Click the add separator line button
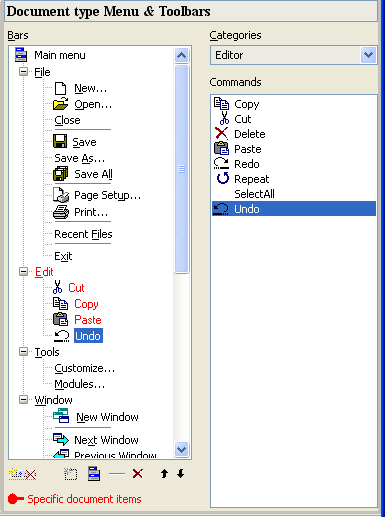Screen dimensions: 385x517 tap(117, 474)
